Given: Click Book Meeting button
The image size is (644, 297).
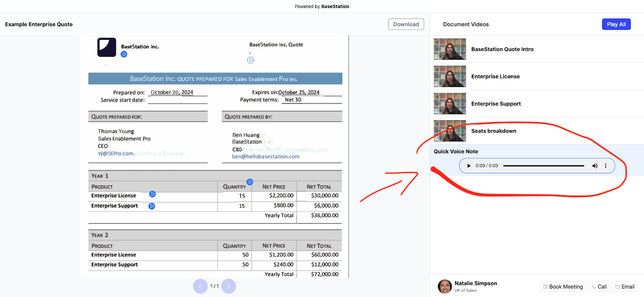Looking at the screenshot, I should click(x=563, y=287).
